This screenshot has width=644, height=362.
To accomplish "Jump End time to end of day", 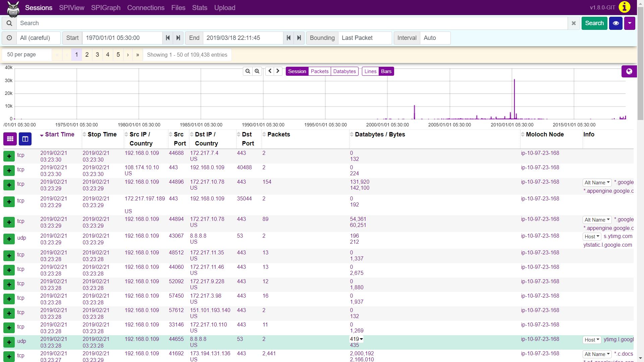I will (299, 38).
